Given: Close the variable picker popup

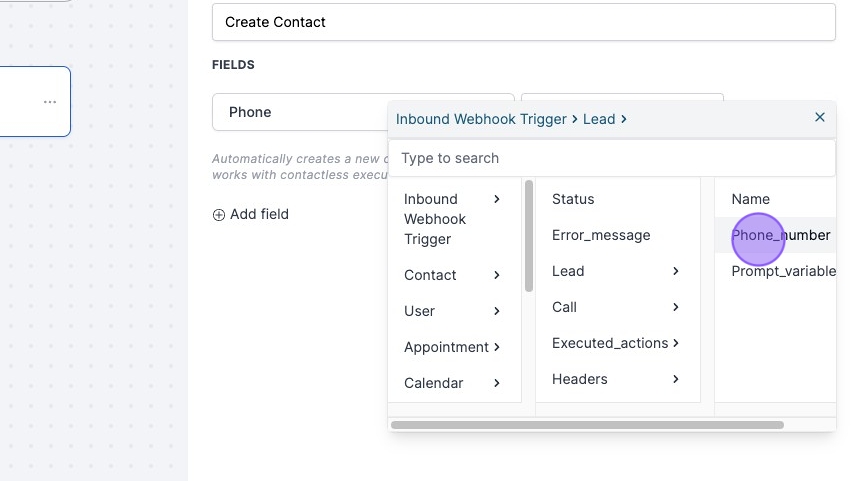Looking at the screenshot, I should [820, 117].
